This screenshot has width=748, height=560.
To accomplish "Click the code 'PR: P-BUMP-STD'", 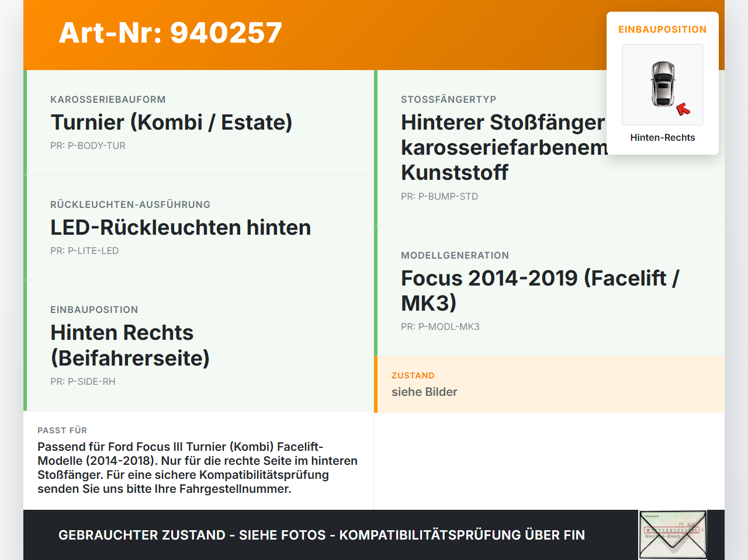I will [439, 196].
